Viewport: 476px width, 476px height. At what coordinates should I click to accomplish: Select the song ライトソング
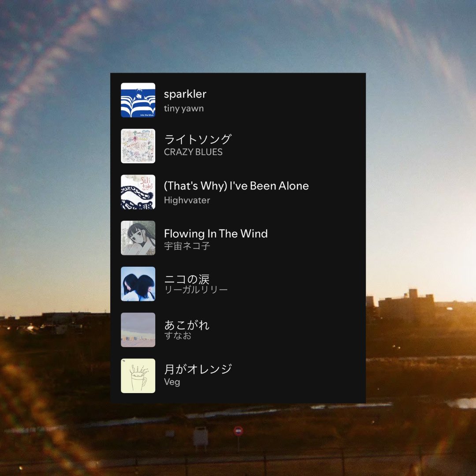[198, 139]
